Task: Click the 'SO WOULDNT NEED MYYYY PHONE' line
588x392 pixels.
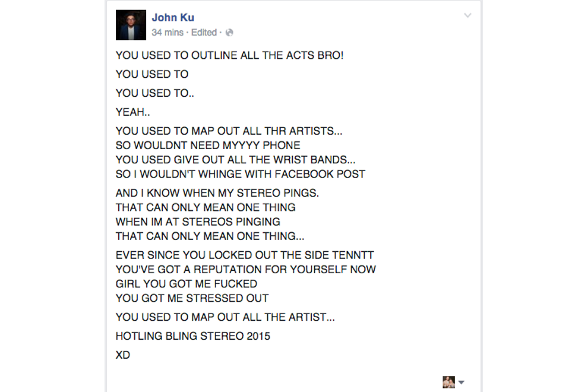Action: click(x=208, y=146)
